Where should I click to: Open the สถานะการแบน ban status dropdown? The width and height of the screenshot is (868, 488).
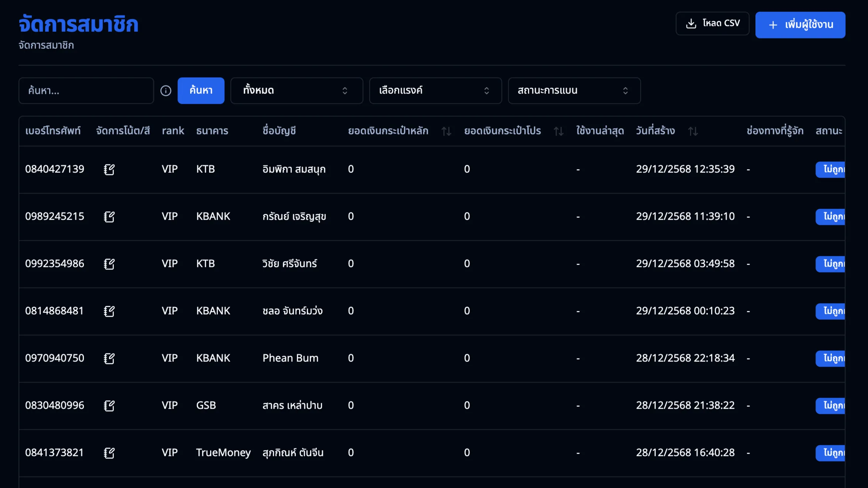click(574, 91)
